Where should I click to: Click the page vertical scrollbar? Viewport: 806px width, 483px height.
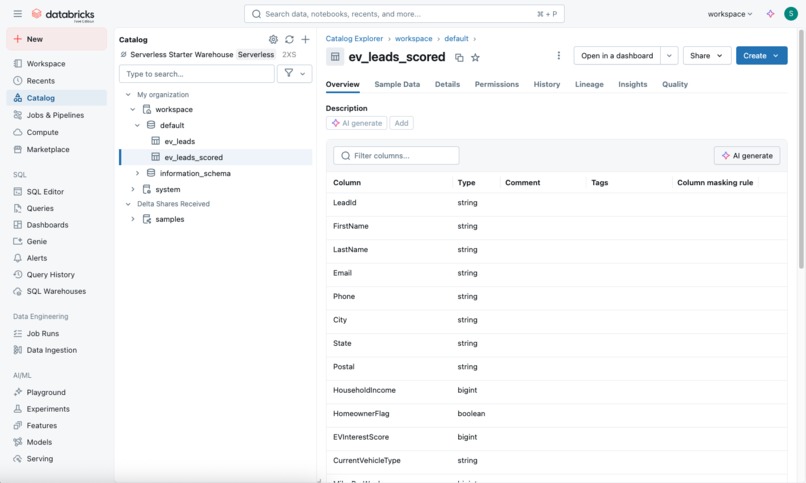tap(801, 149)
